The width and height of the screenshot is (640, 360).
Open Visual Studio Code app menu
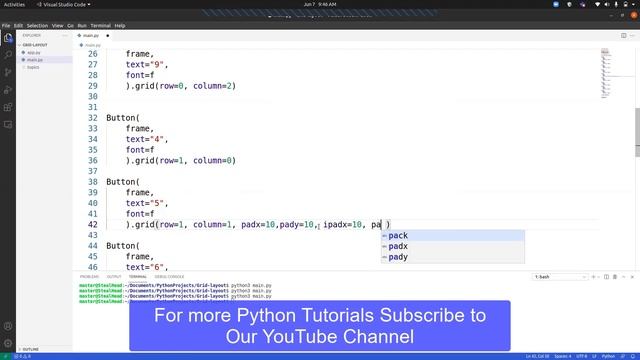tap(64, 4)
